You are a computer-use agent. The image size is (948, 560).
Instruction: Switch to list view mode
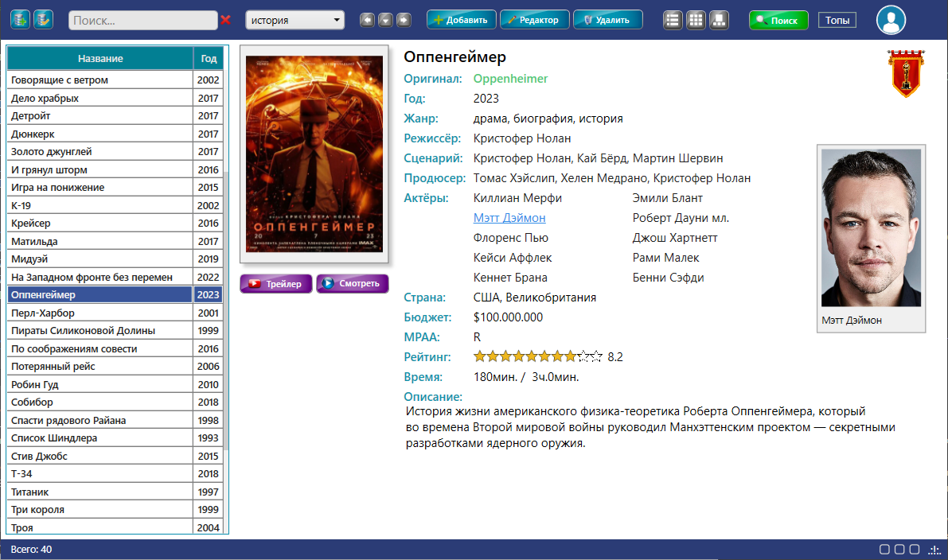[x=673, y=20]
